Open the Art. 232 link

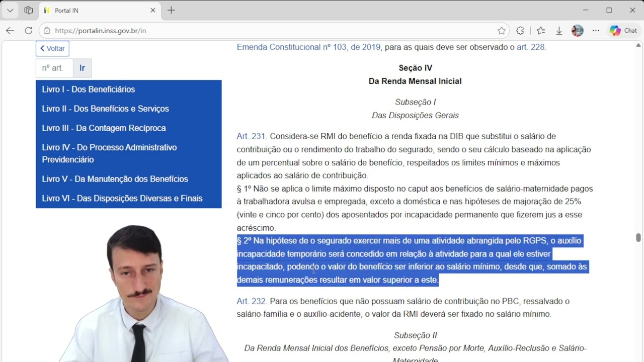(x=251, y=301)
